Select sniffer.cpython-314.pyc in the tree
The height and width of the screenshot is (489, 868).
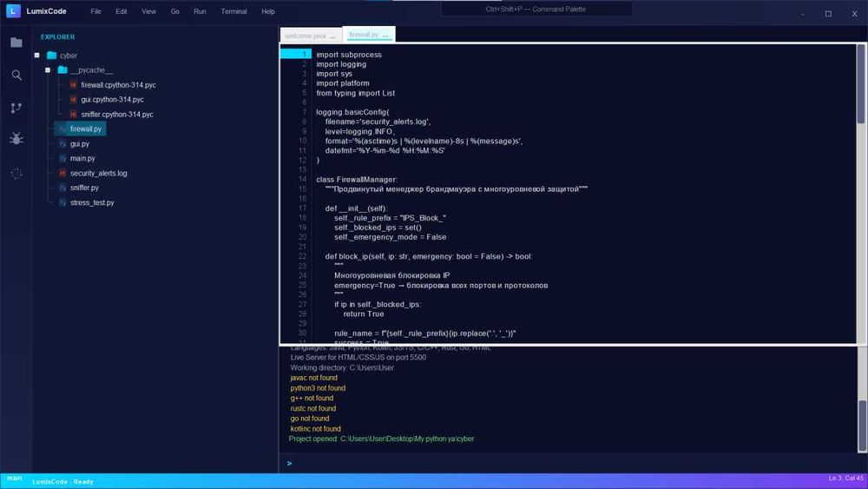117,114
